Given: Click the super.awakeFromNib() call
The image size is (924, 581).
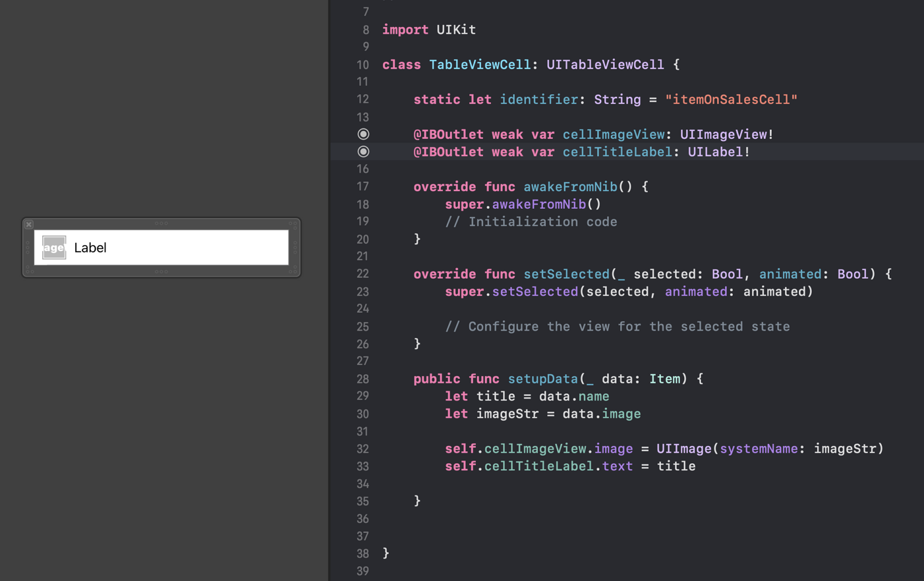Looking at the screenshot, I should pyautogui.click(x=523, y=204).
